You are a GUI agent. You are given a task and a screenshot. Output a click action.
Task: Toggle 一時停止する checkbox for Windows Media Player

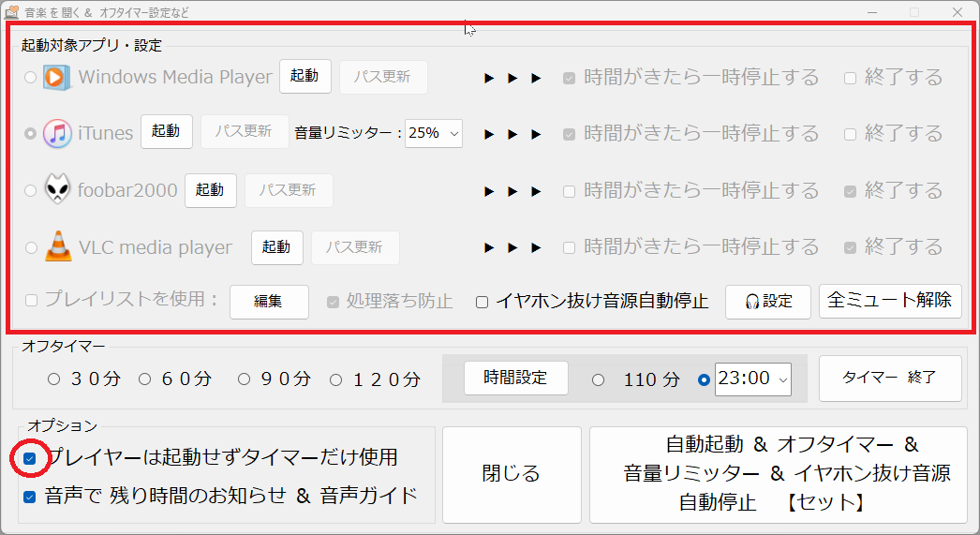coord(569,78)
